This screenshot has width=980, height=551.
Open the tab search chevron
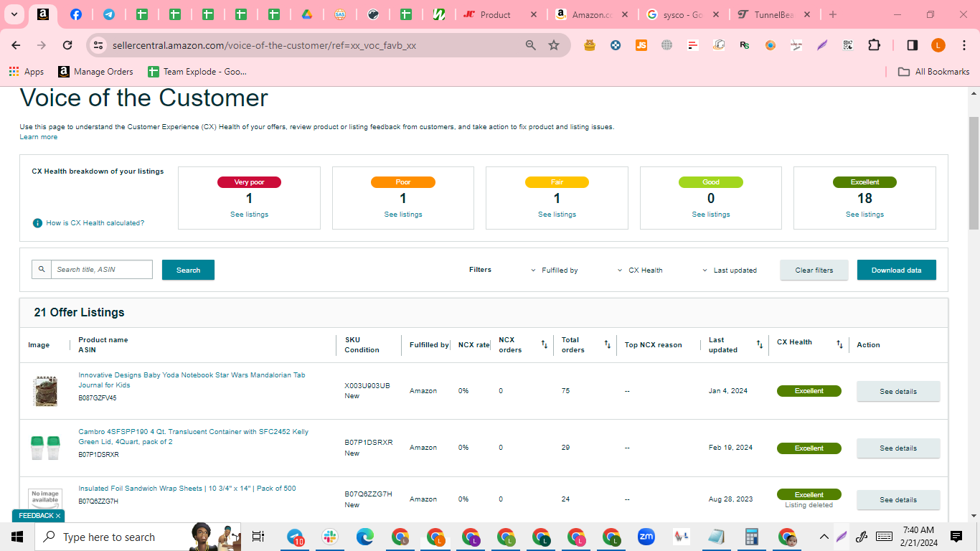(14, 14)
